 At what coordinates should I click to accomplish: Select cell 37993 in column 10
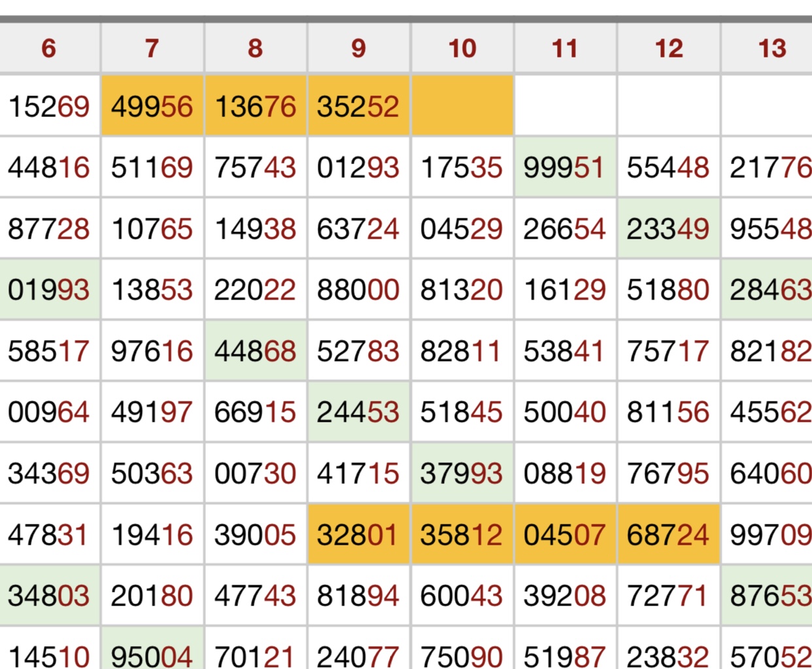462,473
